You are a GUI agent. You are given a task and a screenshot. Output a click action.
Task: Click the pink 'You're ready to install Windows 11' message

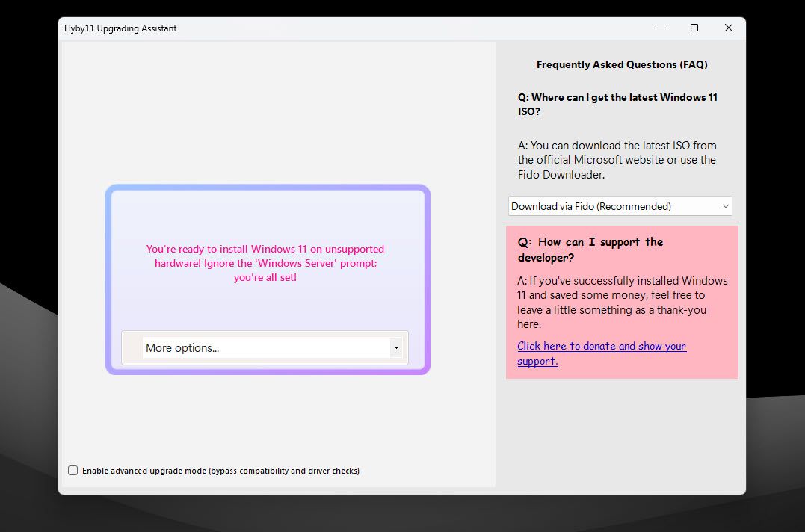pos(265,263)
